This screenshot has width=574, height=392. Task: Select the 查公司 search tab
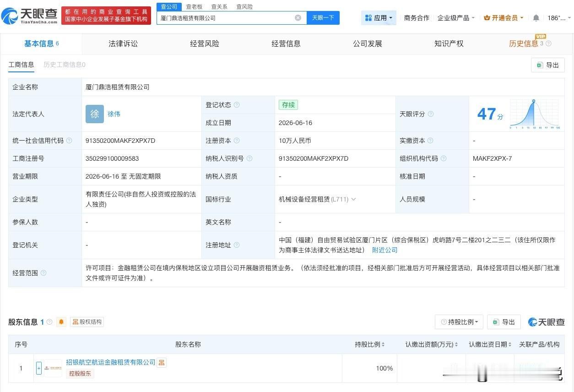coord(169,6)
